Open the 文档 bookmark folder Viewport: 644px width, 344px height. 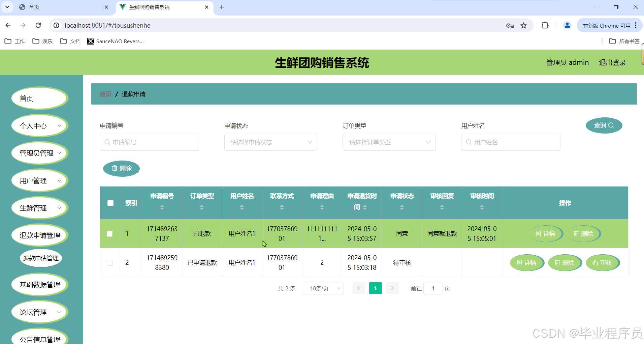click(70, 41)
